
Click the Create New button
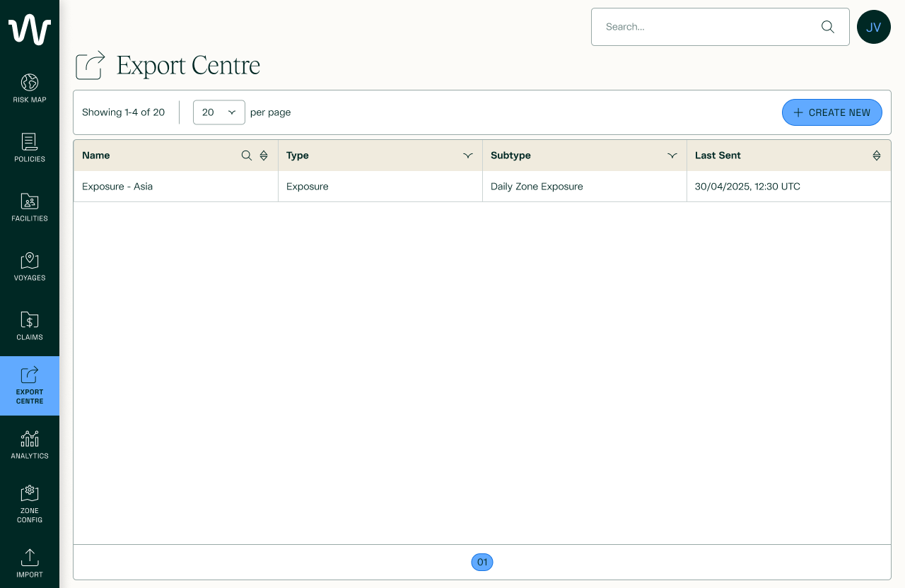(832, 112)
